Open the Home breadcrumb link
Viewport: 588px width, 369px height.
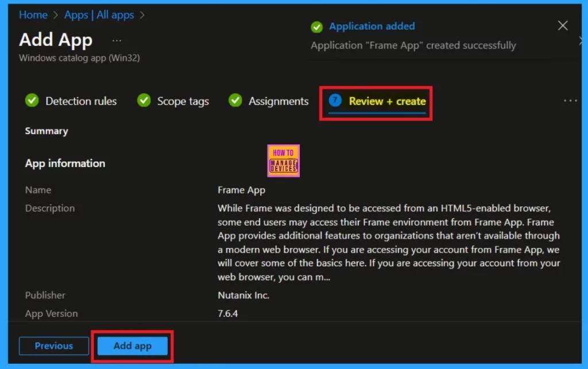33,15
